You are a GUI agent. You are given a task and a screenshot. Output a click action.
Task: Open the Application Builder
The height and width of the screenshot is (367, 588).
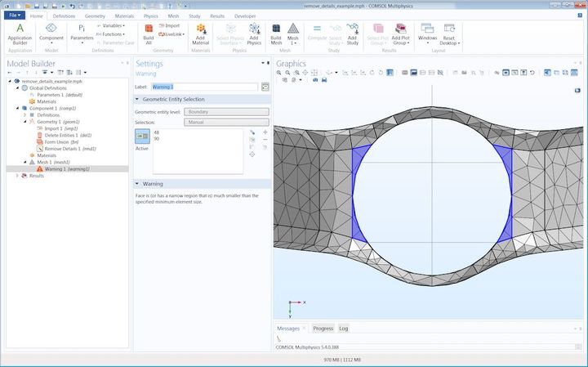point(20,34)
